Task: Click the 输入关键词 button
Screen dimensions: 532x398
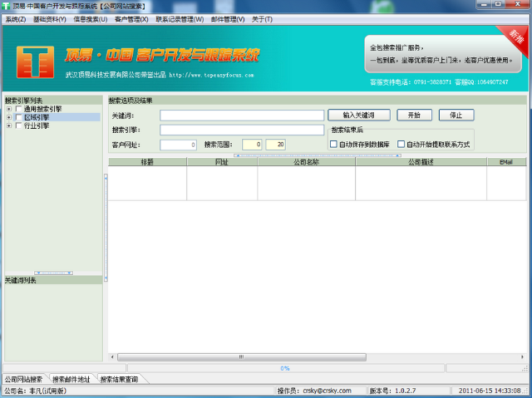Action: click(x=359, y=115)
